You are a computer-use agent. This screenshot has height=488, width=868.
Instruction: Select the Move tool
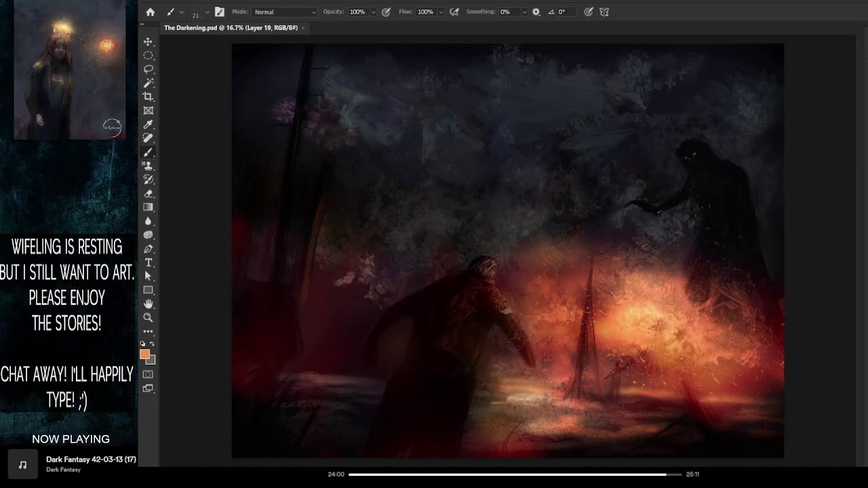[148, 42]
